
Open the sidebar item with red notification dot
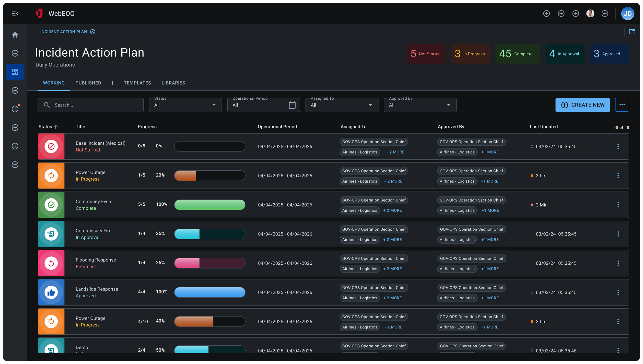(x=15, y=109)
